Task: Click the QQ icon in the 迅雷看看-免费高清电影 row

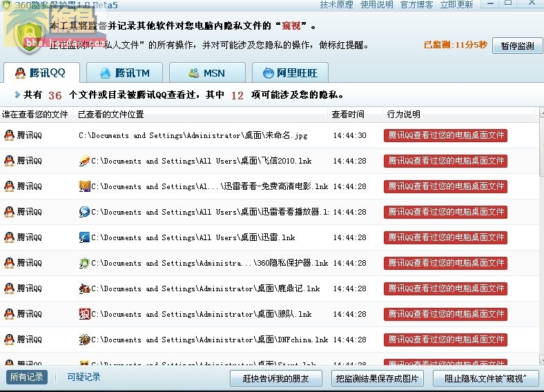Action: pyautogui.click(x=9, y=186)
